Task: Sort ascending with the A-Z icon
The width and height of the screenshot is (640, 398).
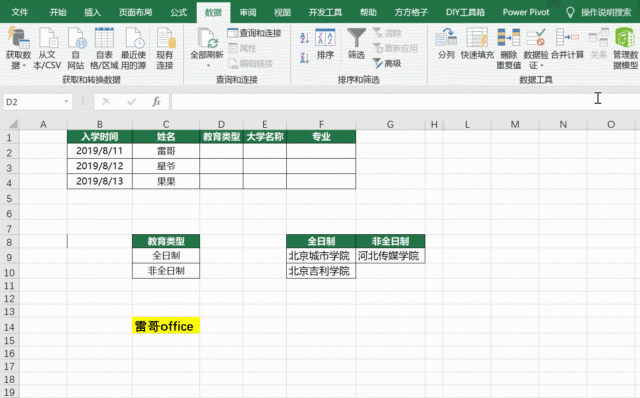Action: [304, 38]
